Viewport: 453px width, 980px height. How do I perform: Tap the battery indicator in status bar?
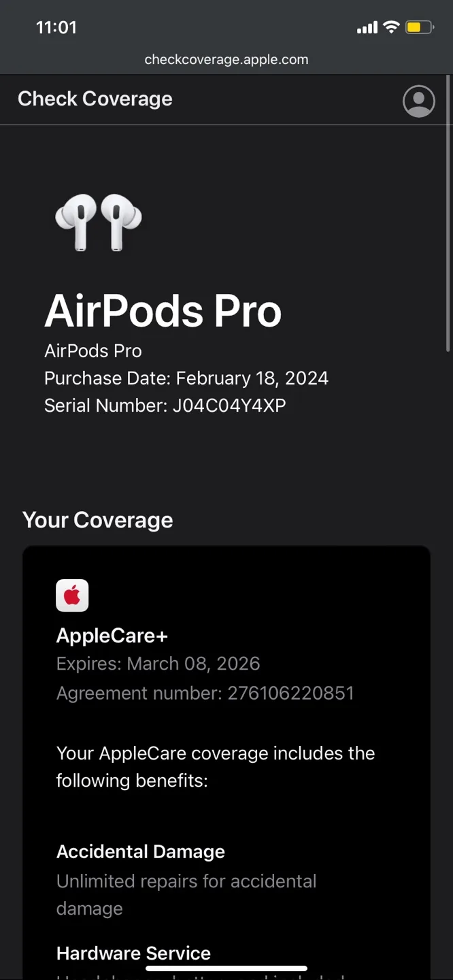coord(420,27)
